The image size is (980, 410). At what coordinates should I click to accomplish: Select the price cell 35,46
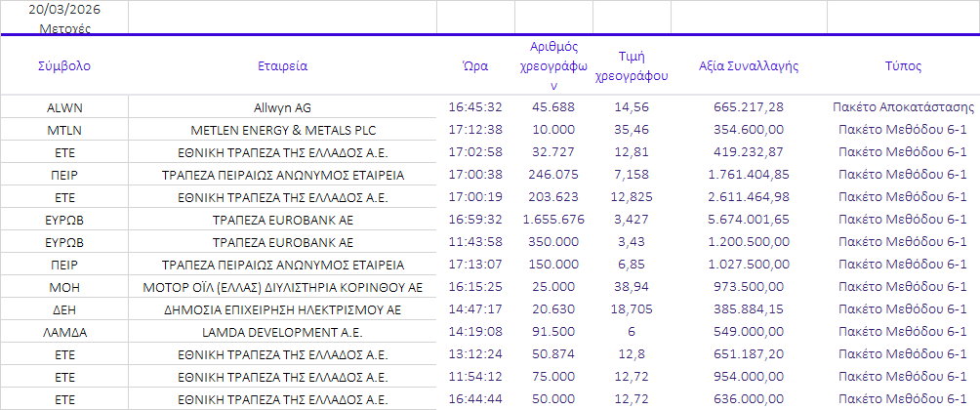point(632,130)
